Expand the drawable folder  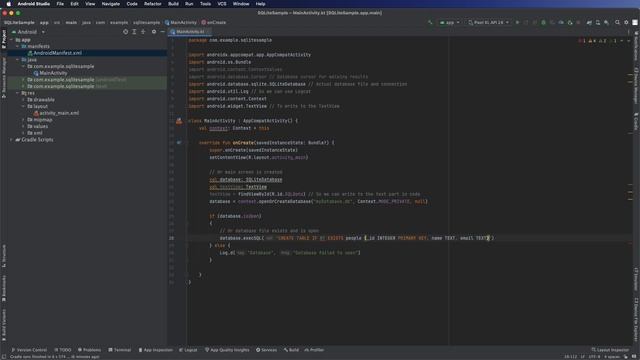(23, 100)
